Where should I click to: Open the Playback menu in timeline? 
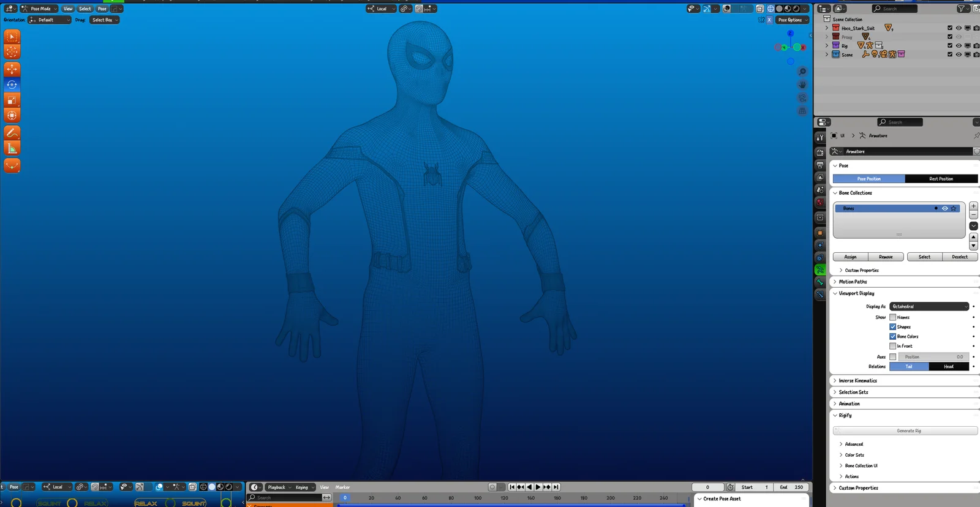279,487
